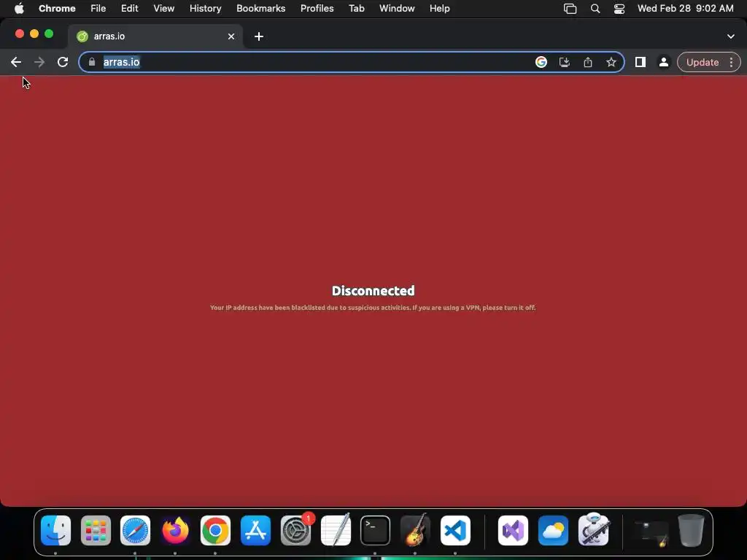The image size is (747, 560).
Task: Open the Window menu
Action: [397, 9]
